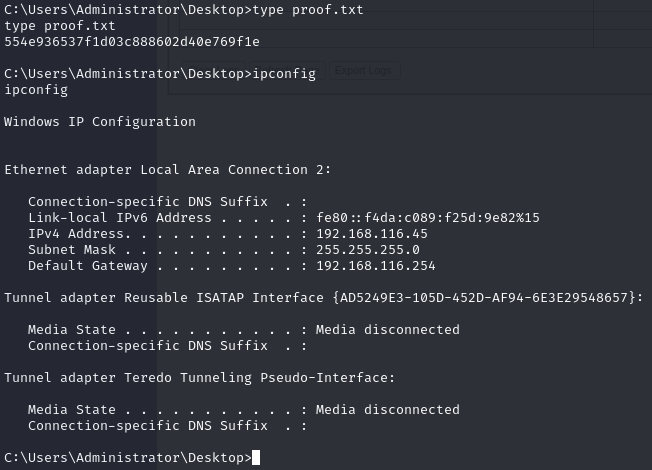Click the echoed ipconfig output line

click(36, 90)
